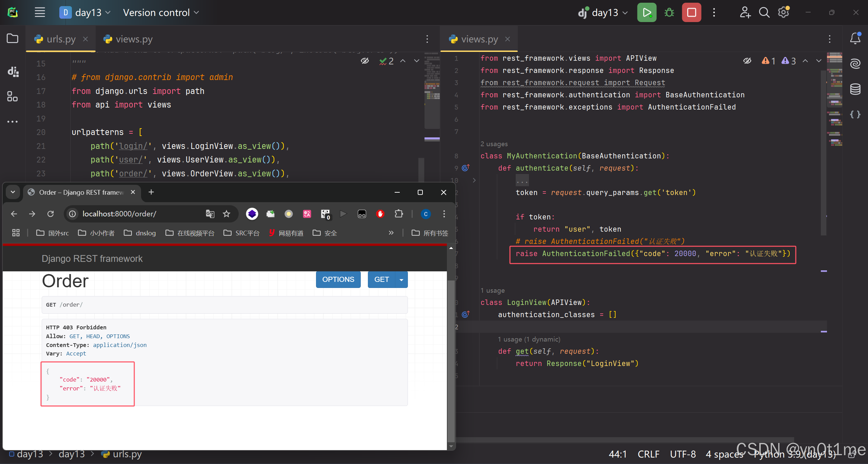Click the OPTIONS button
This screenshot has width=868, height=464.
[x=338, y=279]
